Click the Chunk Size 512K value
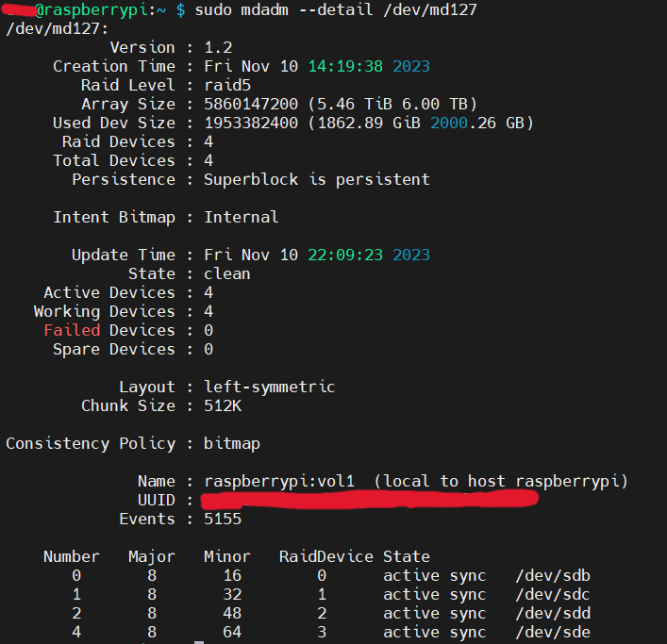 pos(223,405)
